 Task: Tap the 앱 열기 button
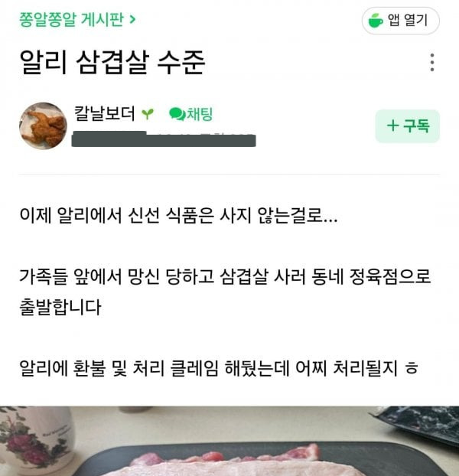400,21
